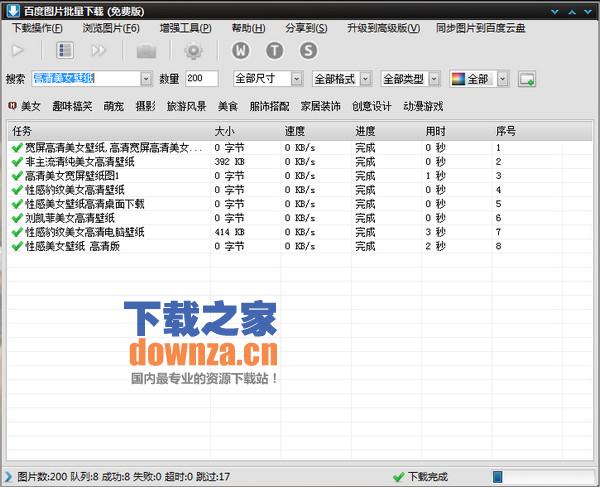Screen dimensions: 600x487
Task: Click the application icon in title bar
Action: coord(13,11)
